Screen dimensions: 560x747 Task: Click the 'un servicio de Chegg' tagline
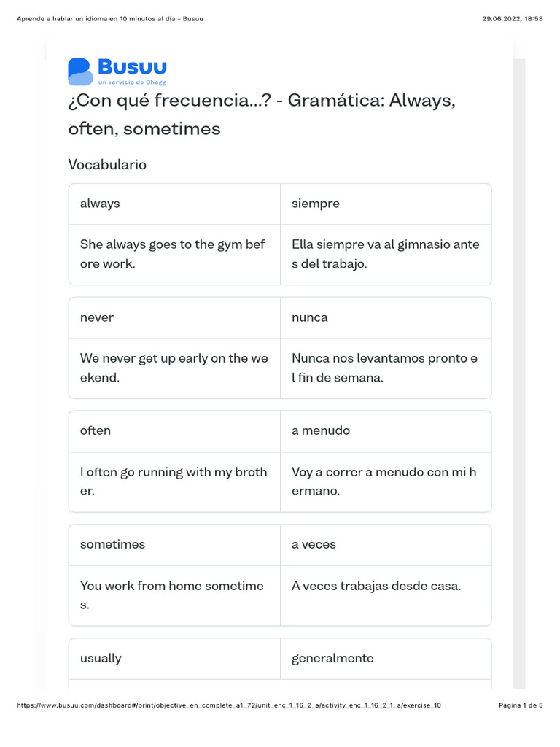(132, 84)
